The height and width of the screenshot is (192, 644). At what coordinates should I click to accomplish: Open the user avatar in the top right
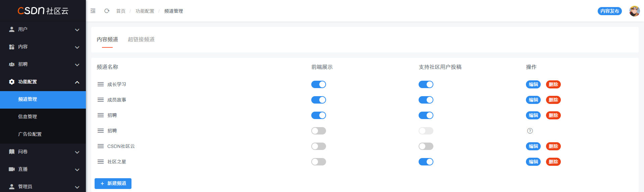tap(634, 11)
